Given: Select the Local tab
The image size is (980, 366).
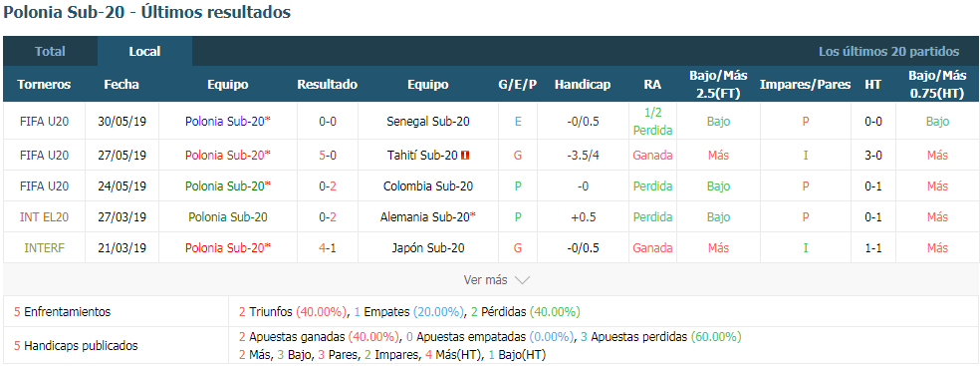Looking at the screenshot, I should point(145,51).
